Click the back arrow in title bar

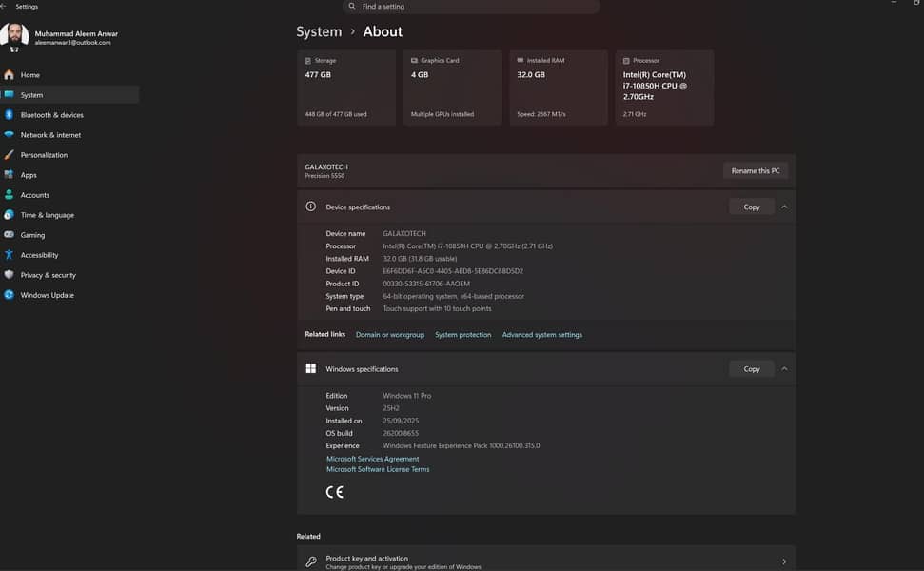point(3,6)
